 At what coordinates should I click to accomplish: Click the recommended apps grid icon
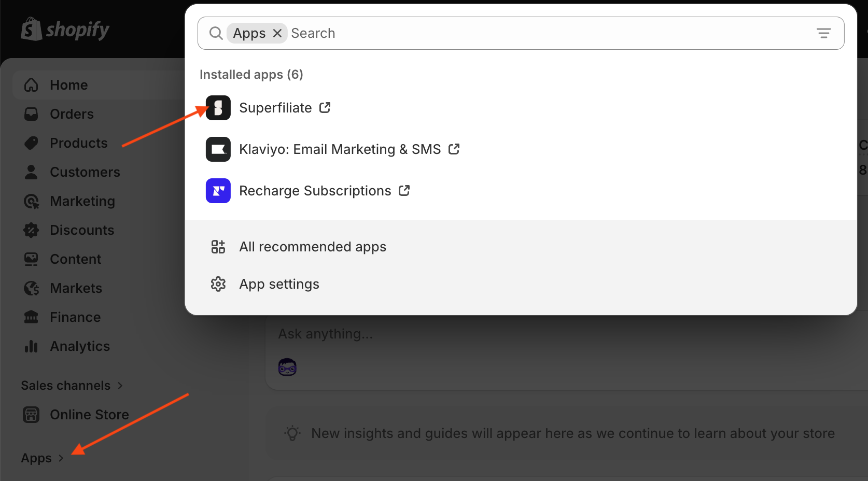[218, 247]
